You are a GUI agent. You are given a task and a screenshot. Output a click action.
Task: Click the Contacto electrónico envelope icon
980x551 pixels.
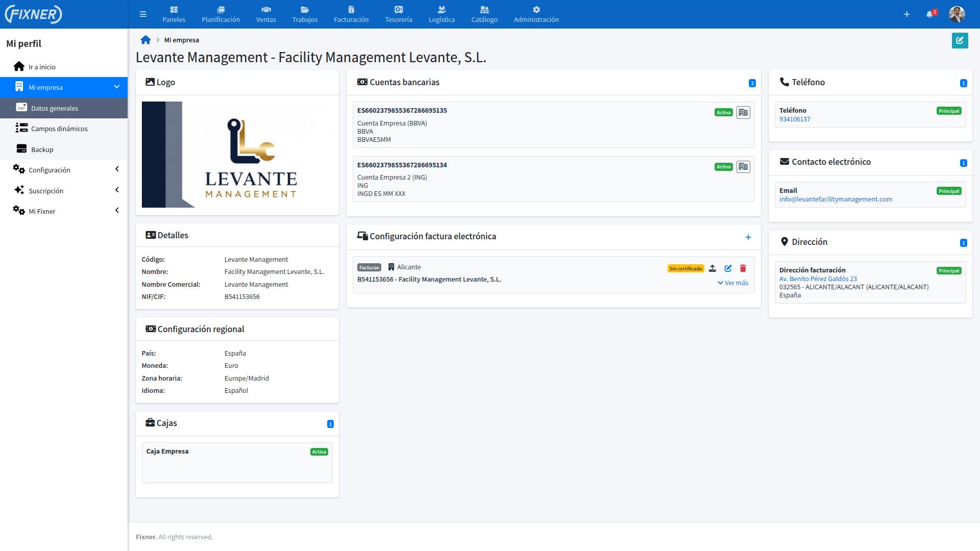click(785, 162)
